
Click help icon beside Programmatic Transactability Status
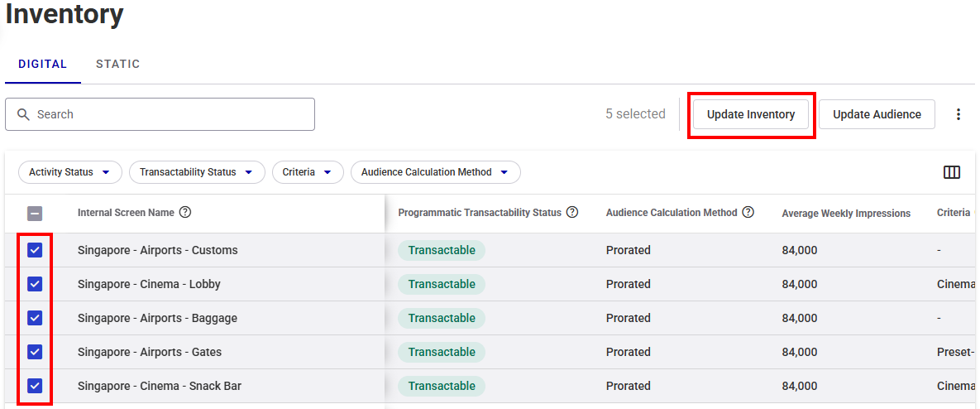572,213
